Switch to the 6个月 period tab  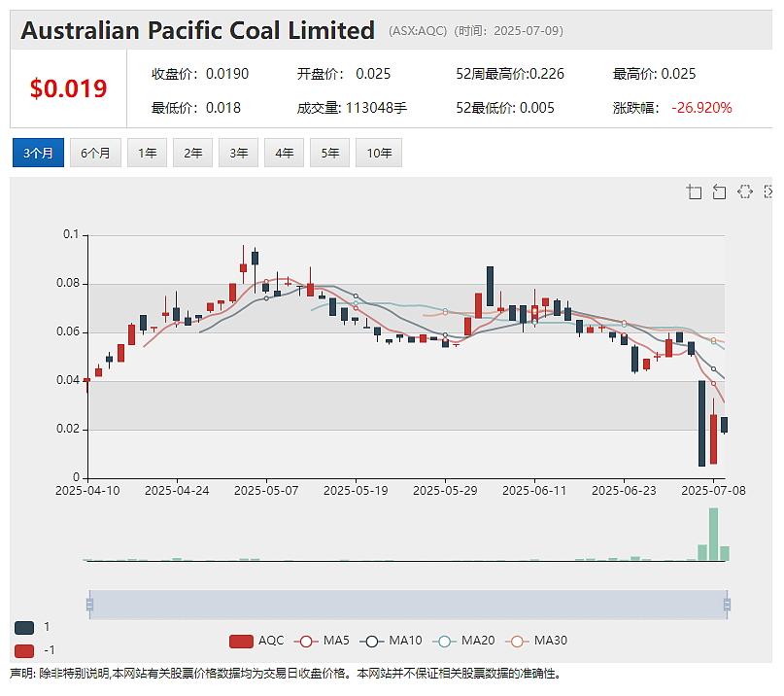tap(95, 153)
